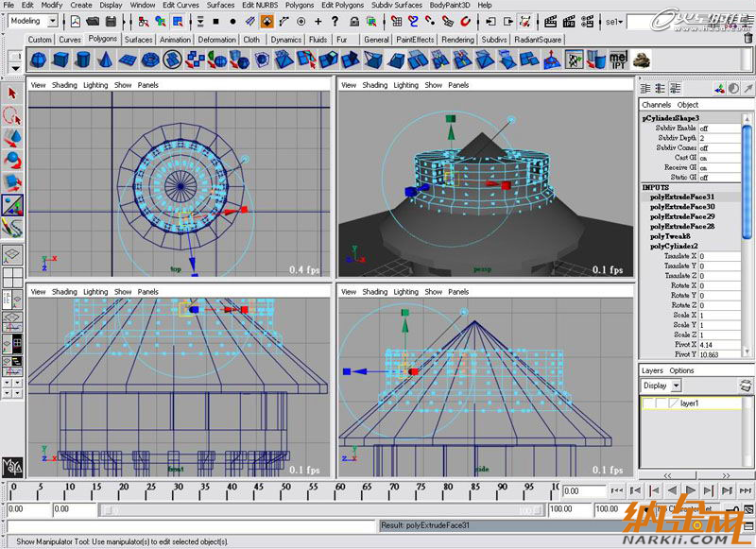Toggle layer1 visibility box
The width and height of the screenshot is (756, 549).
point(649,403)
